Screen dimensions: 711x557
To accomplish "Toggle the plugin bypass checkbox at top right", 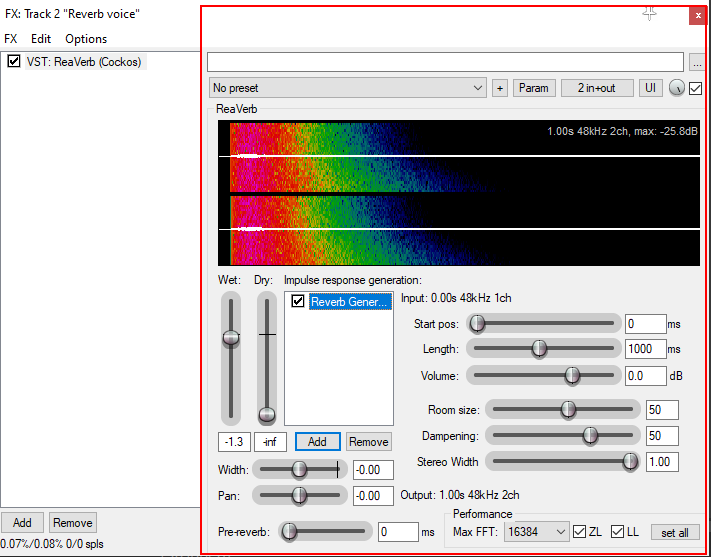I will click(x=695, y=88).
